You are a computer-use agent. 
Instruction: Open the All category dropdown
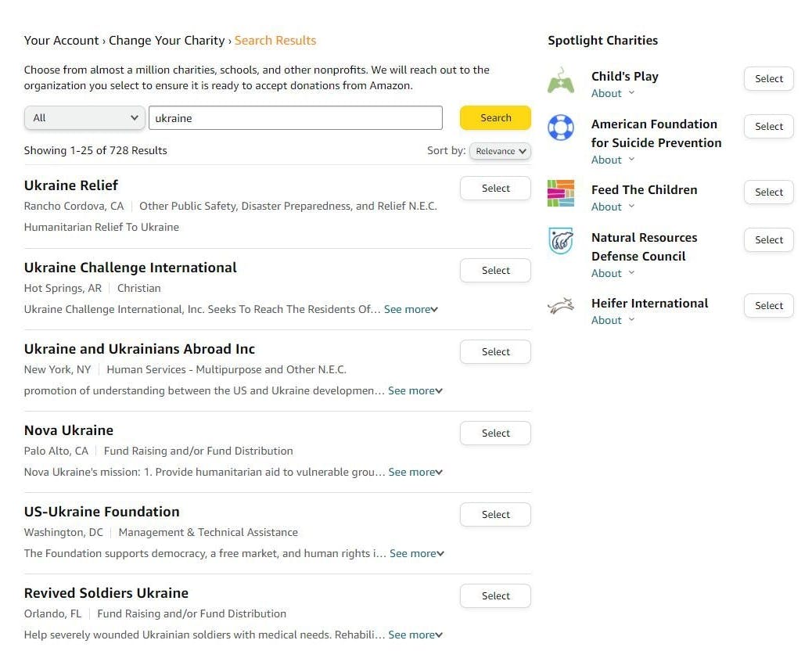point(84,118)
